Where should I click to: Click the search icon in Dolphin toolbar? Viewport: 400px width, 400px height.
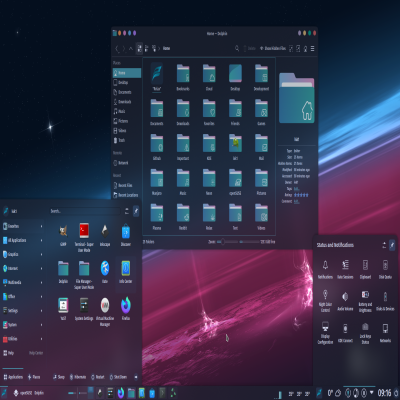point(237,48)
